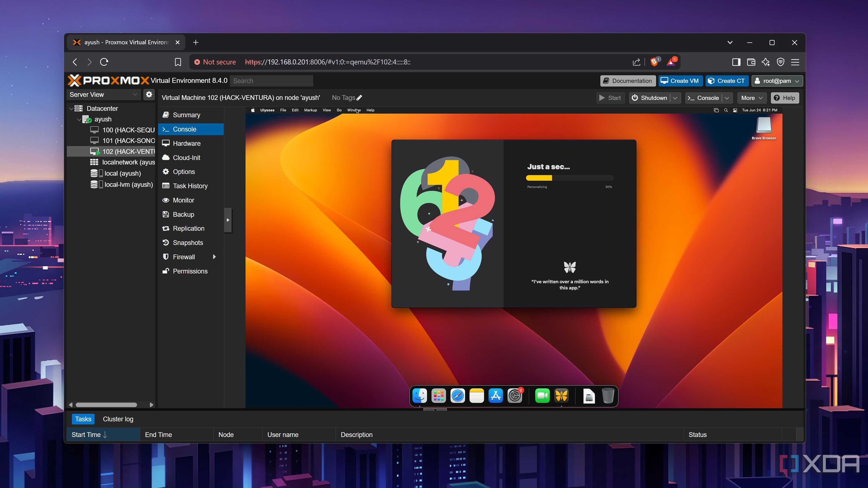
Task: Select localnetwork (ayush) in tree
Action: coord(123,162)
